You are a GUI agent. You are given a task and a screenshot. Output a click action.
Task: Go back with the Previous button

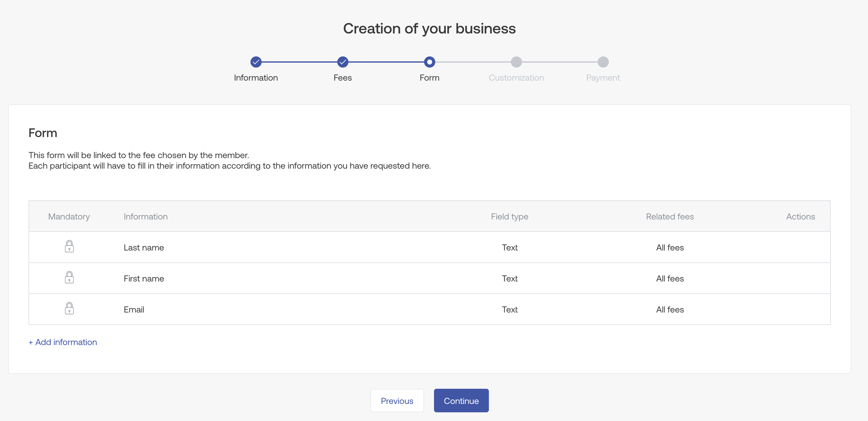396,401
